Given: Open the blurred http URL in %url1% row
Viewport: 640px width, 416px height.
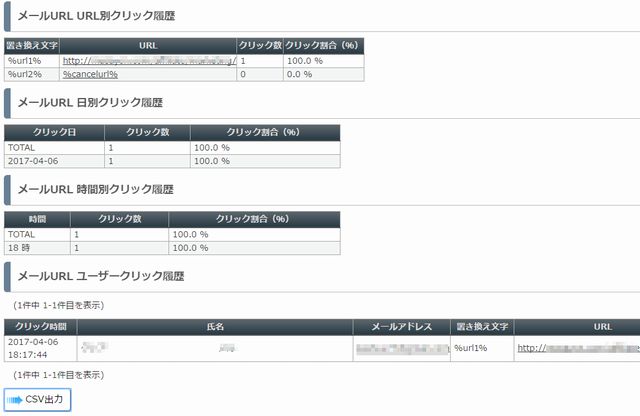Looking at the screenshot, I should click(x=149, y=61).
